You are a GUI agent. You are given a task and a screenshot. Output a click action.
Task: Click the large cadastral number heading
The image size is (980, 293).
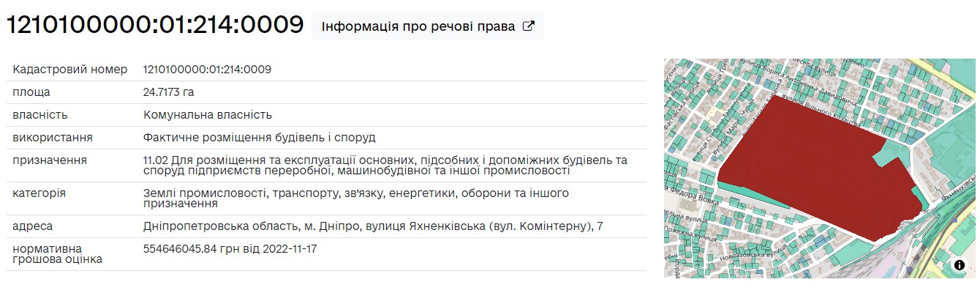(155, 25)
